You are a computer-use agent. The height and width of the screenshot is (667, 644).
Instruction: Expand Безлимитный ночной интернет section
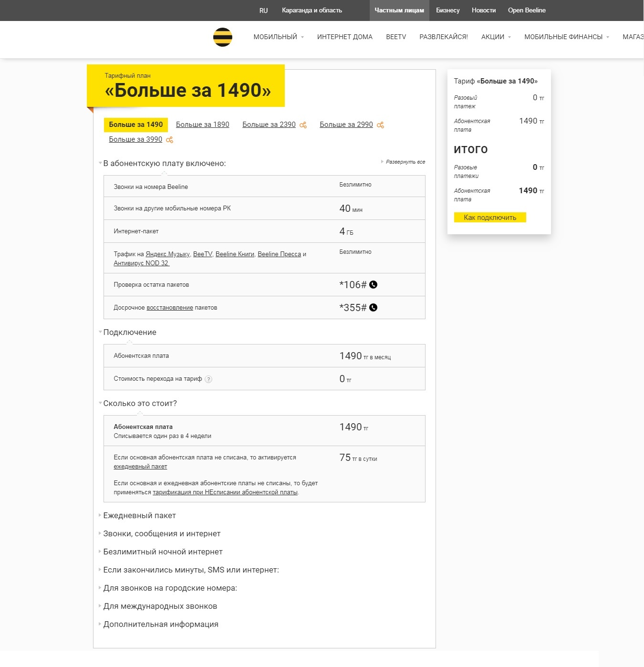click(x=163, y=552)
